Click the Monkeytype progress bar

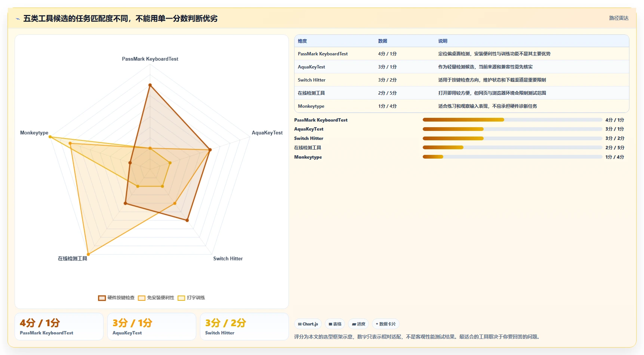(x=512, y=157)
